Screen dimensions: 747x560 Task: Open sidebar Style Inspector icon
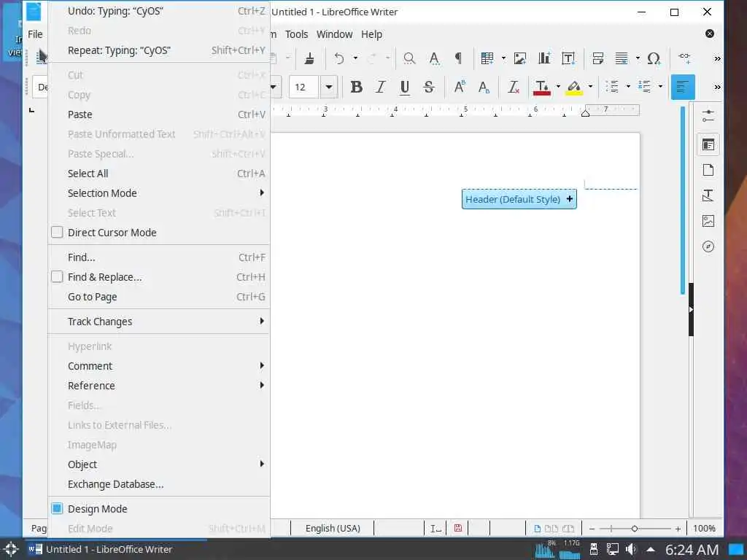click(x=708, y=195)
